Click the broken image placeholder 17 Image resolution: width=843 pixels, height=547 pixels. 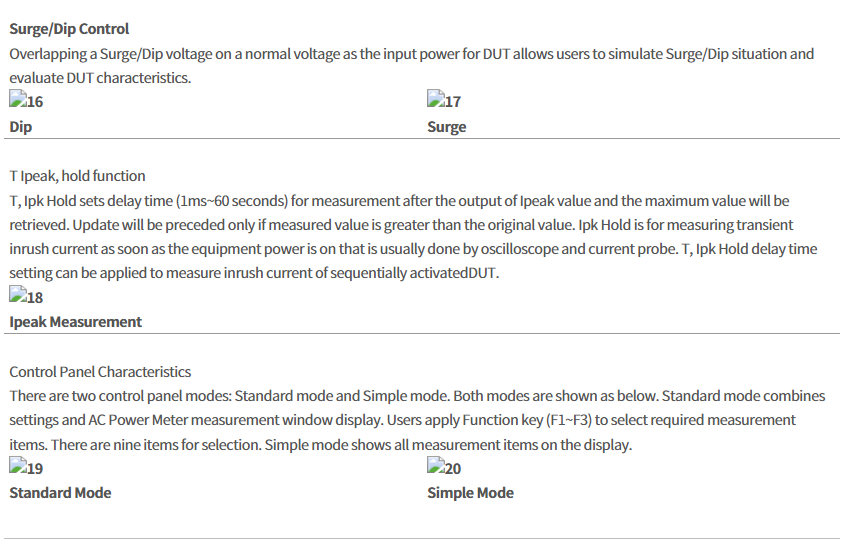pos(444,100)
